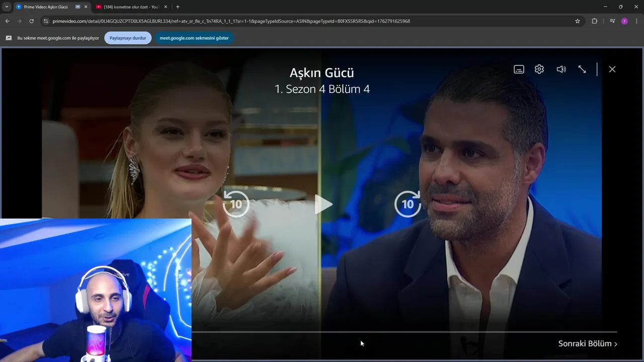The height and width of the screenshot is (362, 644).
Task: Enter fullscreen with the arrows icon
Action: 582,69
